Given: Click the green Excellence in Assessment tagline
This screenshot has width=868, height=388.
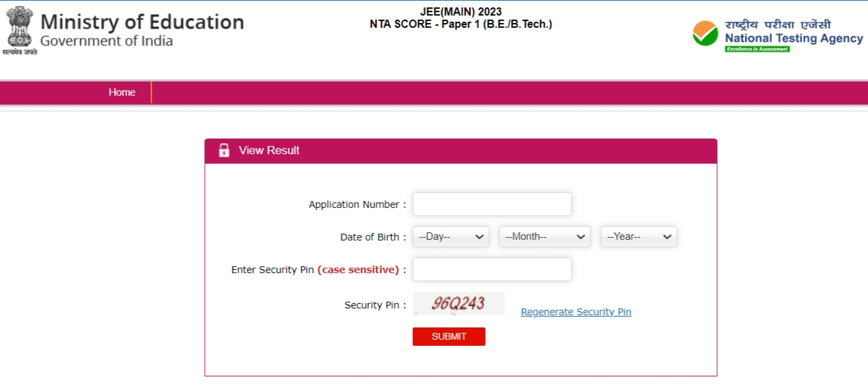Looking at the screenshot, I should 757,50.
